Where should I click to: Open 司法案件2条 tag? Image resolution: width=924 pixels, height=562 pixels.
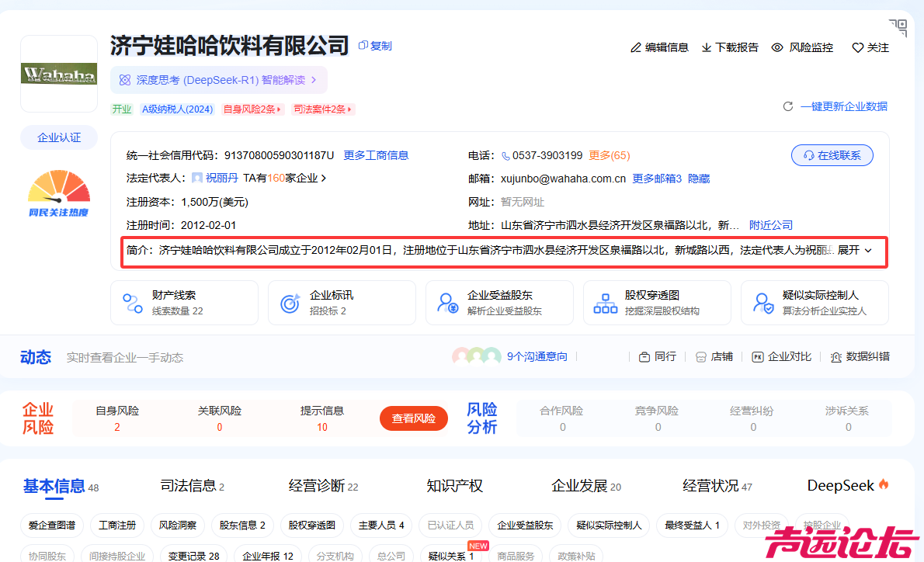(323, 109)
